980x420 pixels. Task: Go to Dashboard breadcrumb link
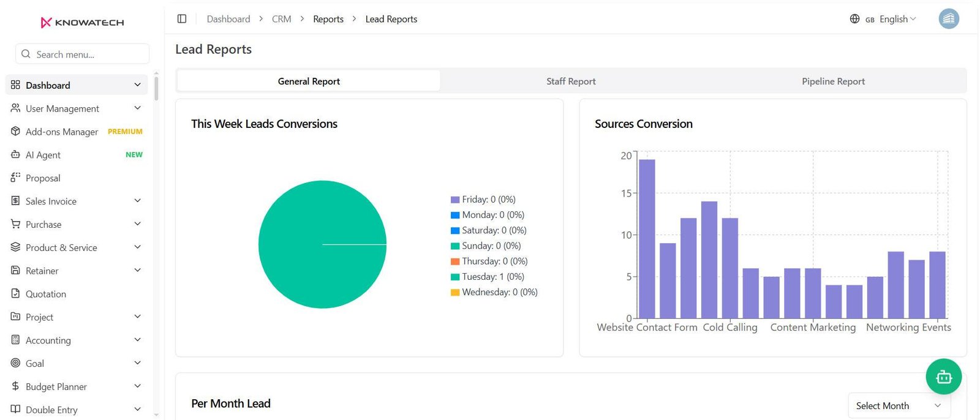228,19
